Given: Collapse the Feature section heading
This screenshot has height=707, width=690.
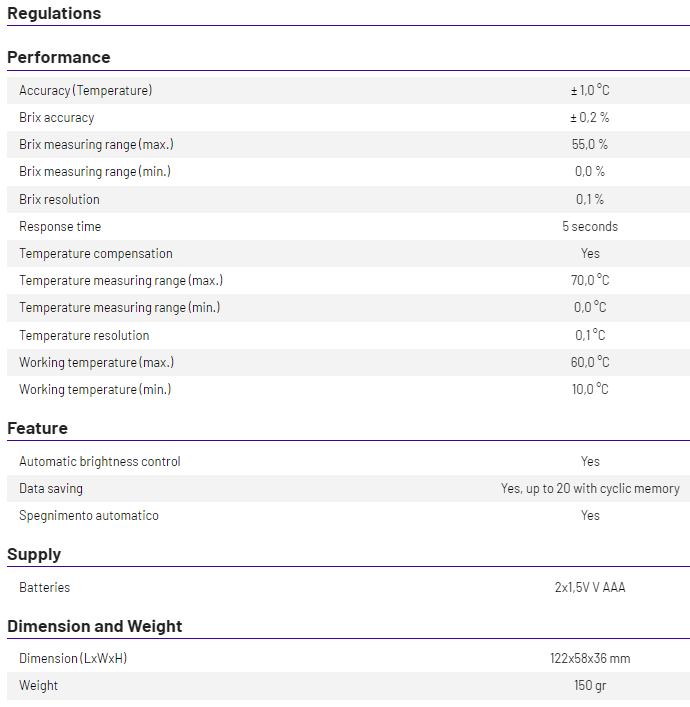Looking at the screenshot, I should [37, 428].
